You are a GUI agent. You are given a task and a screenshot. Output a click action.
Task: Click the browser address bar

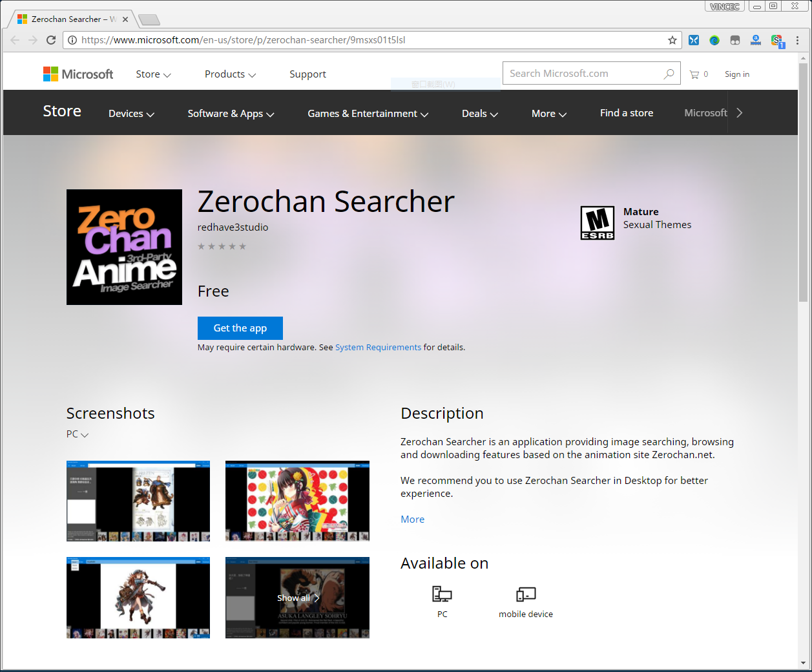(x=371, y=40)
